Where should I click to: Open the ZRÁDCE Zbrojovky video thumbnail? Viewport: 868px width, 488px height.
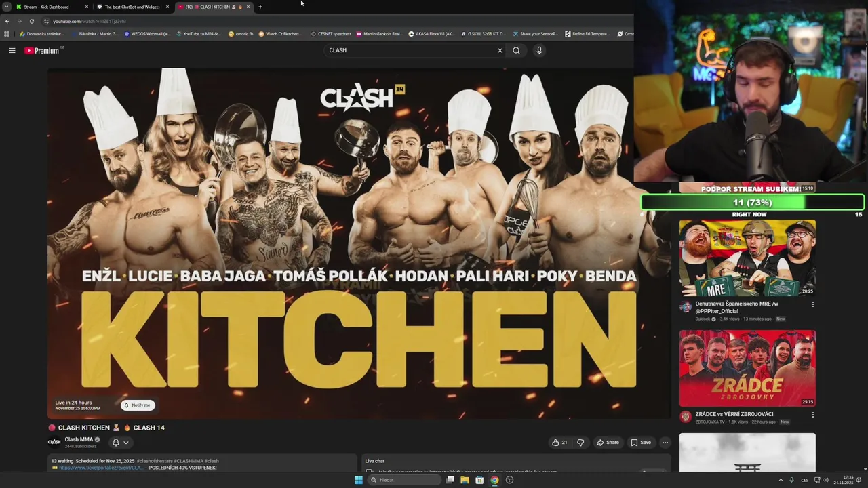[x=747, y=368]
